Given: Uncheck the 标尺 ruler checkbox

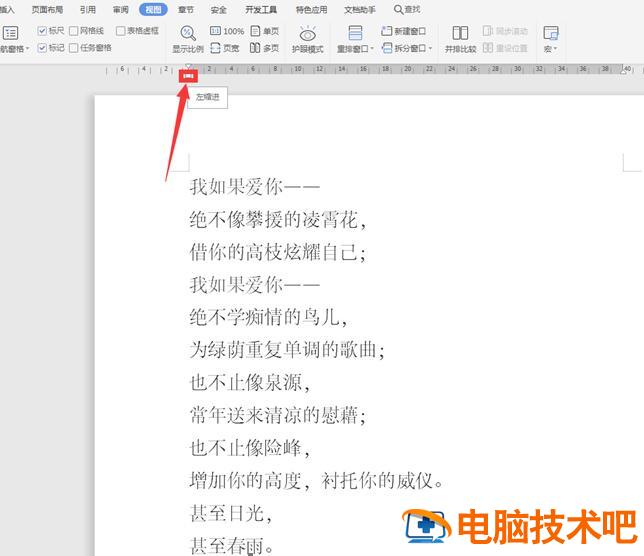Looking at the screenshot, I should pyautogui.click(x=42, y=31).
